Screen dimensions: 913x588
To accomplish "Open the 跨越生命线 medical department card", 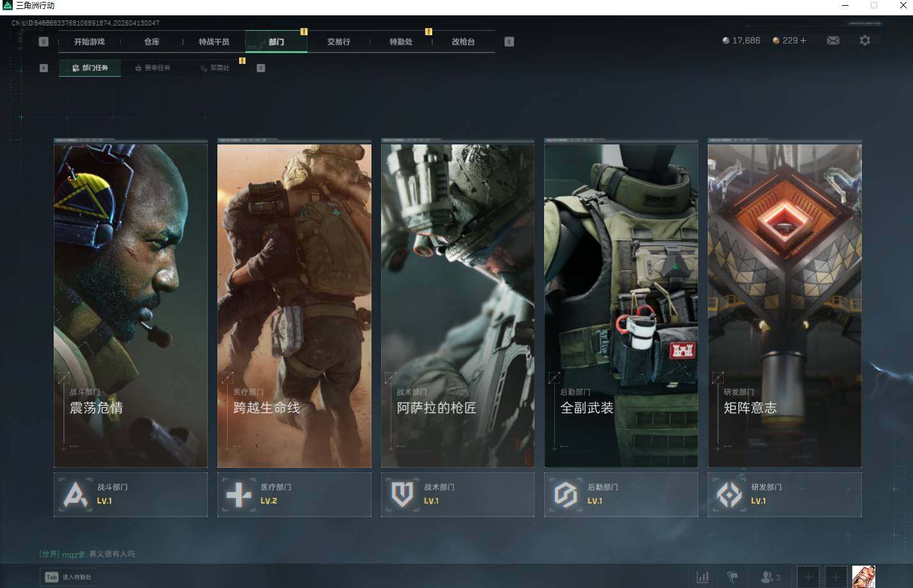I will pos(294,306).
